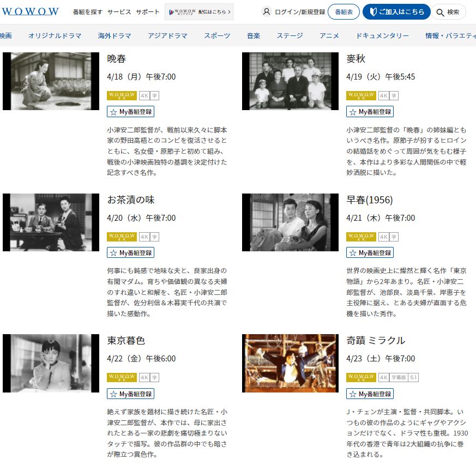The height and width of the screenshot is (465, 476).
Task: Toggle My番組登録 for 東京暮色
Action: (x=130, y=394)
